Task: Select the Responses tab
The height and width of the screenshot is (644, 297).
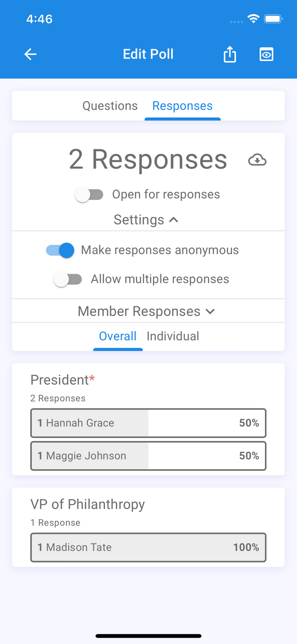Action: point(183,106)
